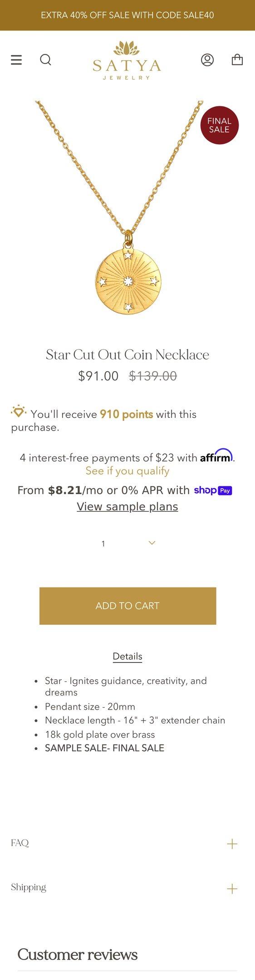The width and height of the screenshot is (255, 980).
Task: Click the rewards diamond points icon
Action: point(19,412)
